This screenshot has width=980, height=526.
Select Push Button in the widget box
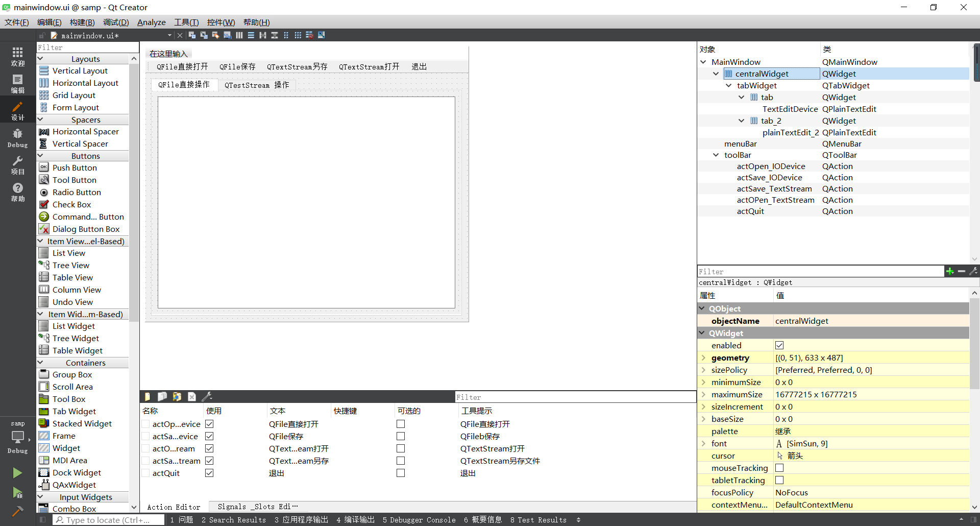tap(75, 168)
